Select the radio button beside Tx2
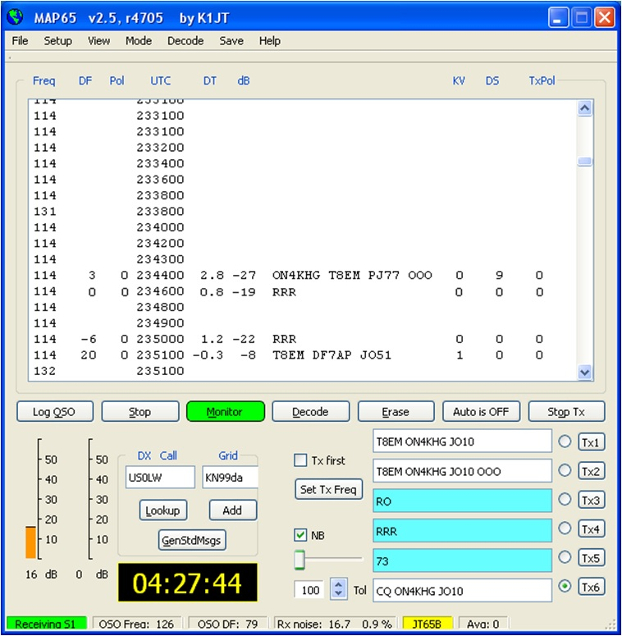622x636 pixels. click(x=565, y=470)
